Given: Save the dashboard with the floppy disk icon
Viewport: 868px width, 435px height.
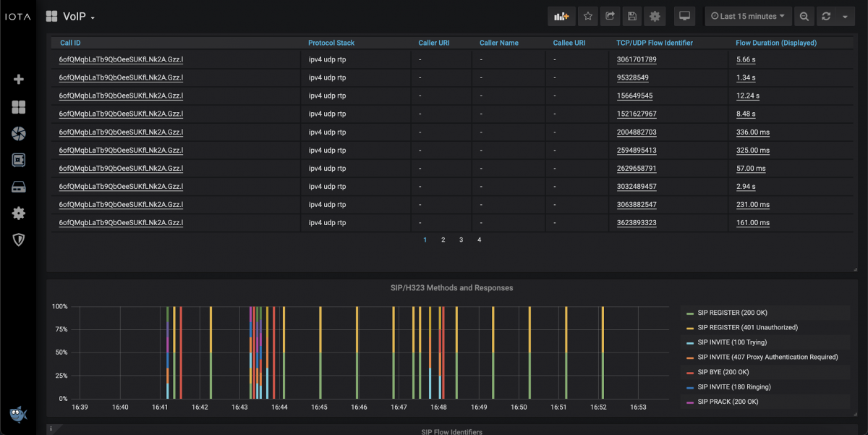Looking at the screenshot, I should tap(632, 16).
